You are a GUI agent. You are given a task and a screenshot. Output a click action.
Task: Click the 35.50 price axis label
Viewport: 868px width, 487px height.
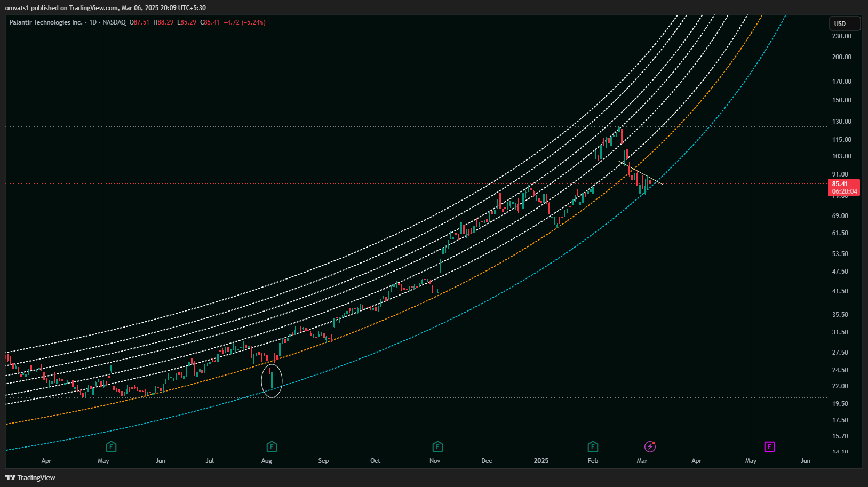[840, 315]
